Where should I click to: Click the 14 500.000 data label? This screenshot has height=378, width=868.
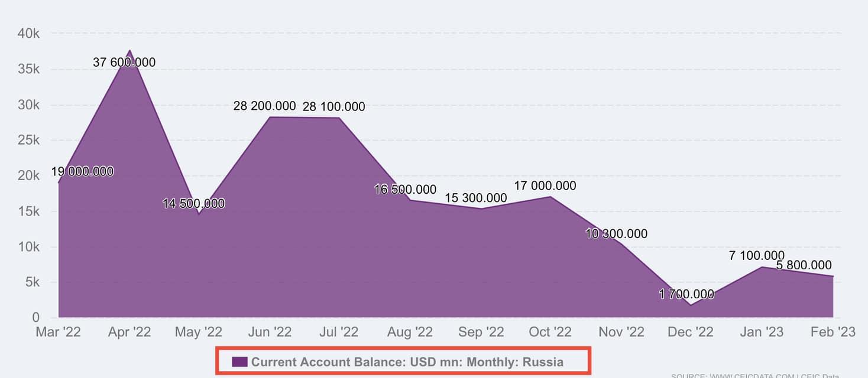pyautogui.click(x=194, y=204)
